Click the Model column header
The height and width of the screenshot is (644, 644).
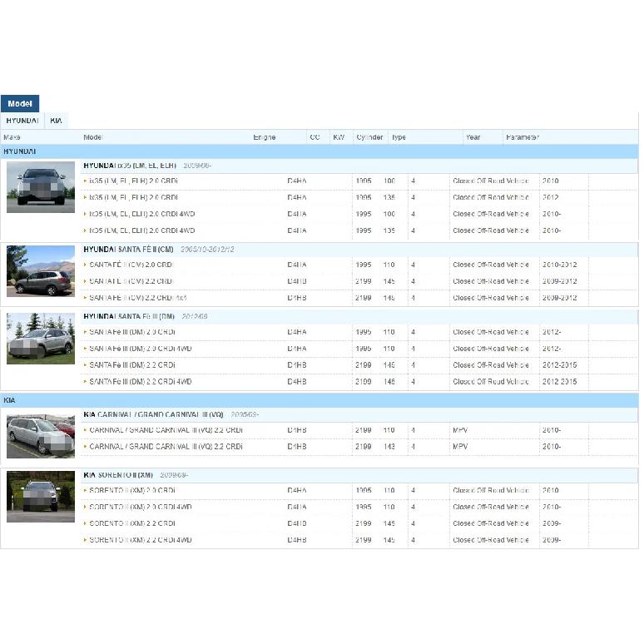click(x=93, y=137)
